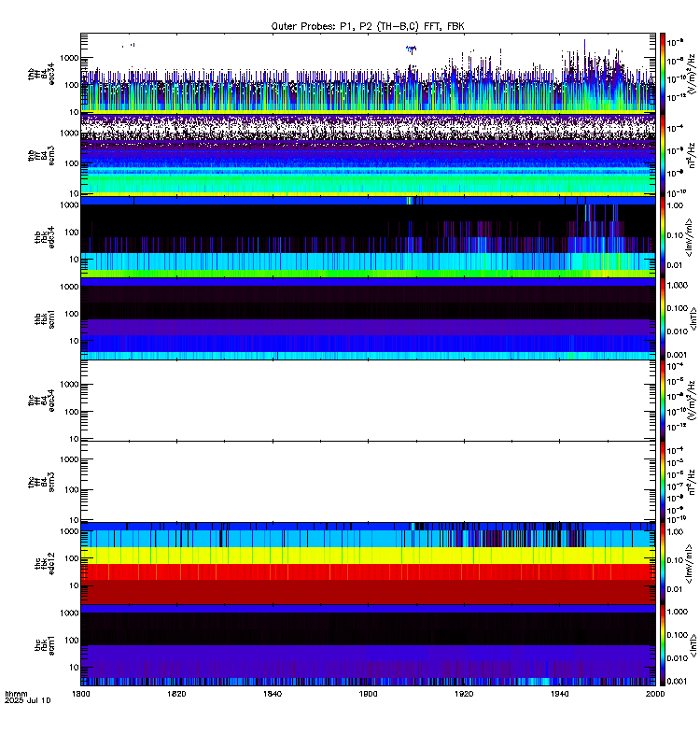Click the 1.00 colorbar value of thc edc12

pos(675,531)
